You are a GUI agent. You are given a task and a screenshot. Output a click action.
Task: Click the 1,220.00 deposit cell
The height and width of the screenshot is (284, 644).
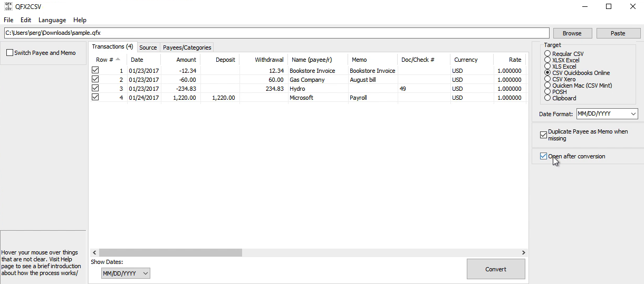219,98
